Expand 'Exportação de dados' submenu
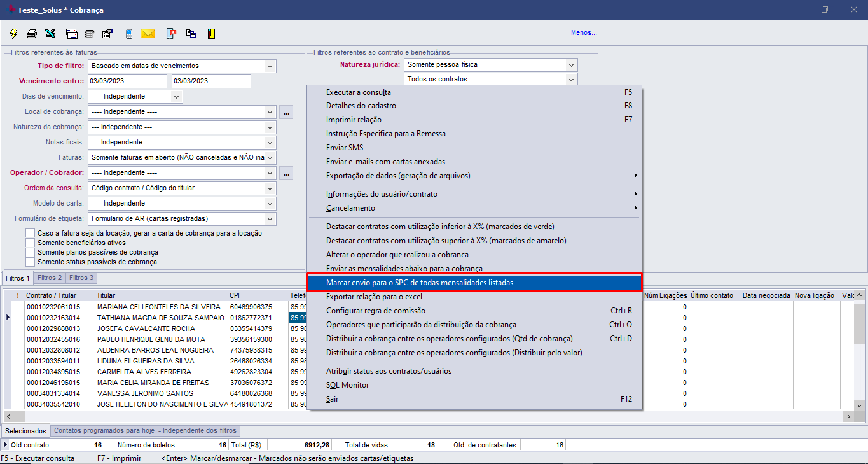Viewport: 868px width, 464px height. tap(474, 176)
